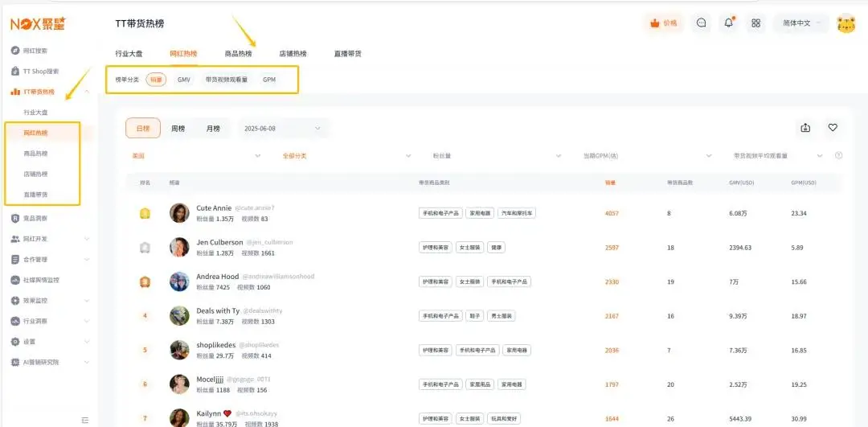
Task: Click the heart favorites icon above the table
Action: click(833, 128)
